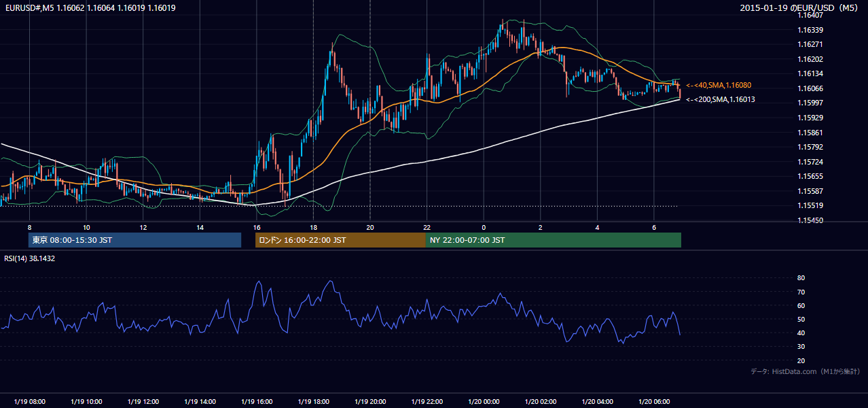The height and width of the screenshot is (408, 868).
Task: Click the 1/20 00:00 time label
Action: tap(484, 402)
